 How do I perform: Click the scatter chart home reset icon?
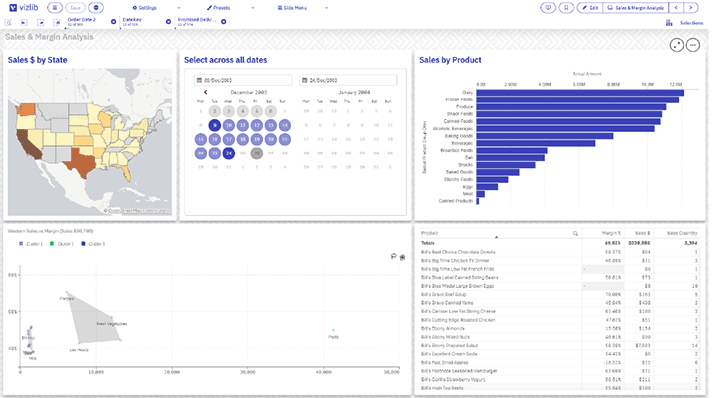tap(403, 257)
